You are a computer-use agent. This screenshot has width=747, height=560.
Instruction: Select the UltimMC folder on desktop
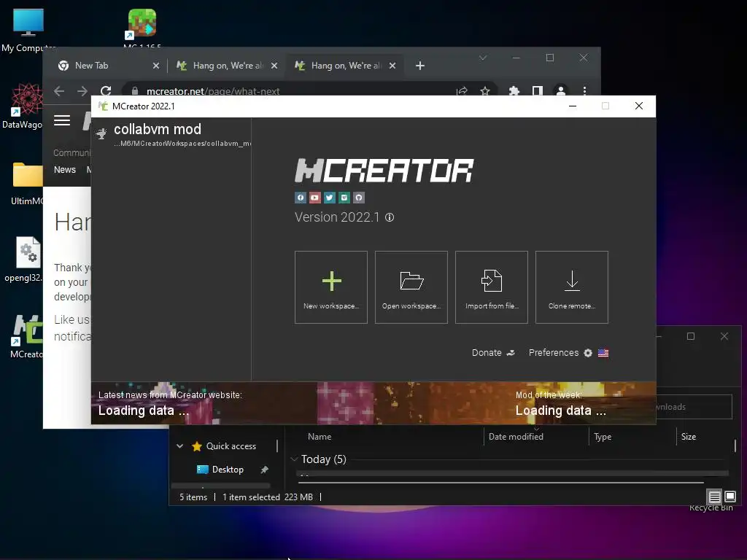[27, 184]
